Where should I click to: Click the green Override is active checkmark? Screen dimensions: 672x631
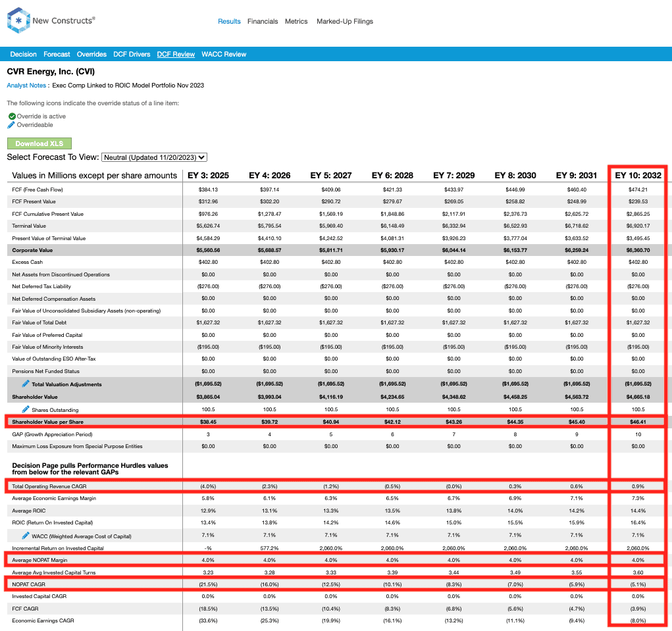click(12, 116)
